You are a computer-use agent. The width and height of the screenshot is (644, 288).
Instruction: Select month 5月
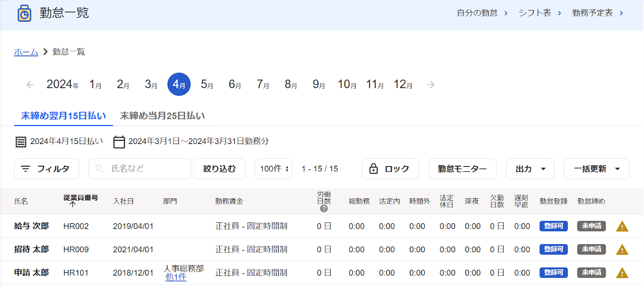pos(207,84)
